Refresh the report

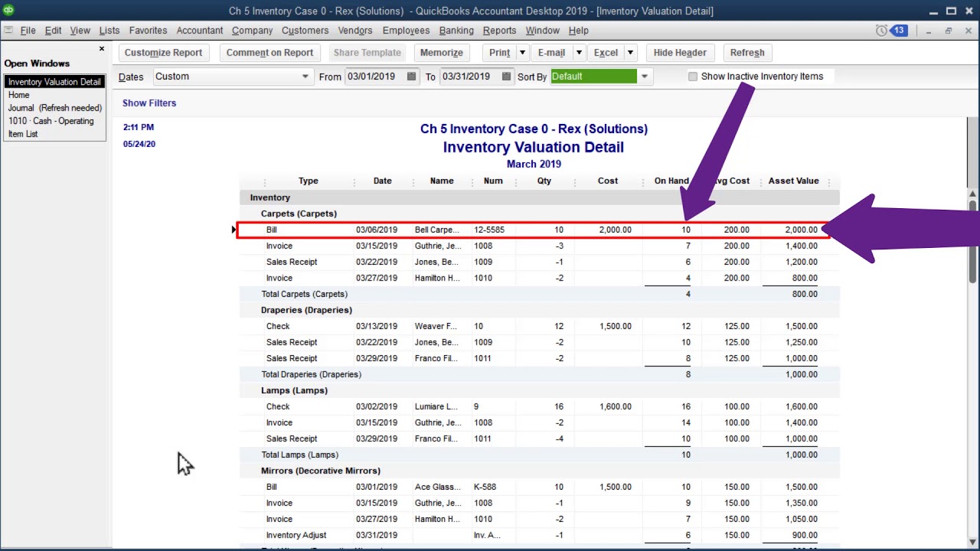(x=747, y=53)
